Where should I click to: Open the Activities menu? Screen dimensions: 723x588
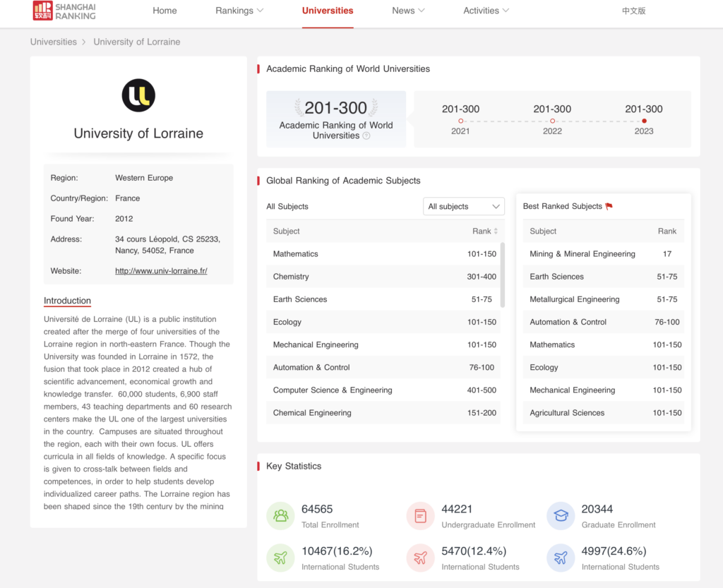pos(486,11)
